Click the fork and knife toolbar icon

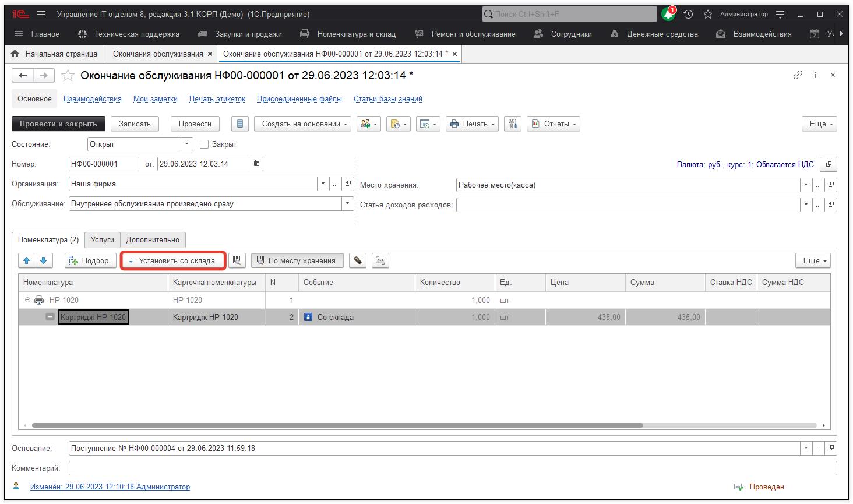(512, 124)
